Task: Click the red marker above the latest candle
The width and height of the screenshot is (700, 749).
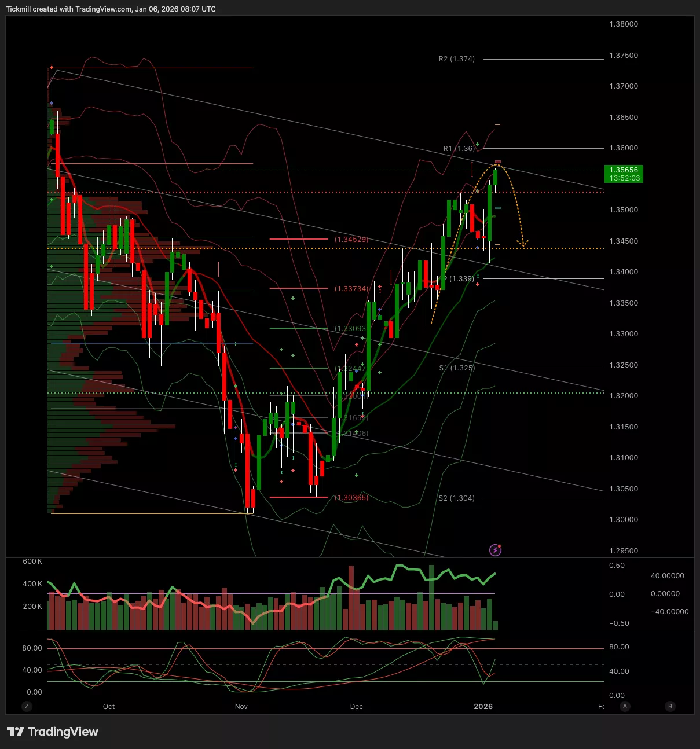Action: point(497,162)
